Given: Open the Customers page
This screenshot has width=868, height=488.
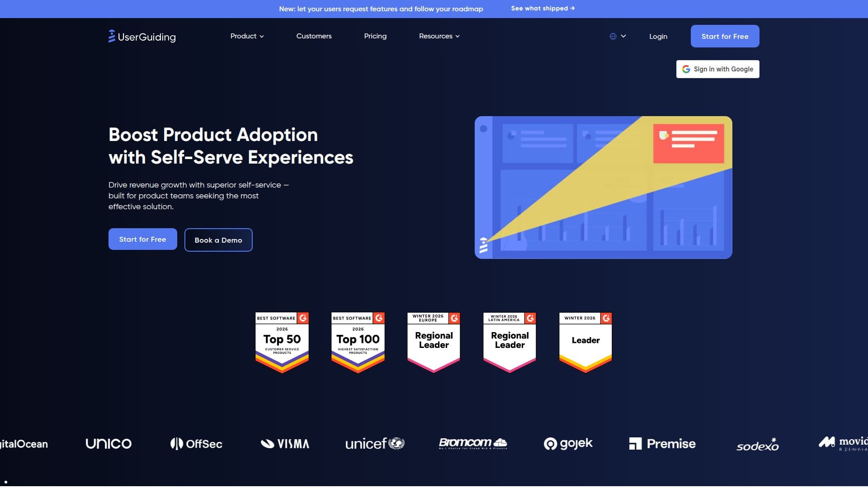Looking at the screenshot, I should click(314, 36).
